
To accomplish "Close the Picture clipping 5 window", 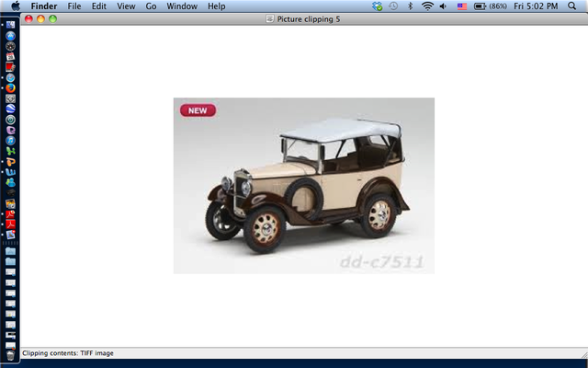I will (28, 18).
